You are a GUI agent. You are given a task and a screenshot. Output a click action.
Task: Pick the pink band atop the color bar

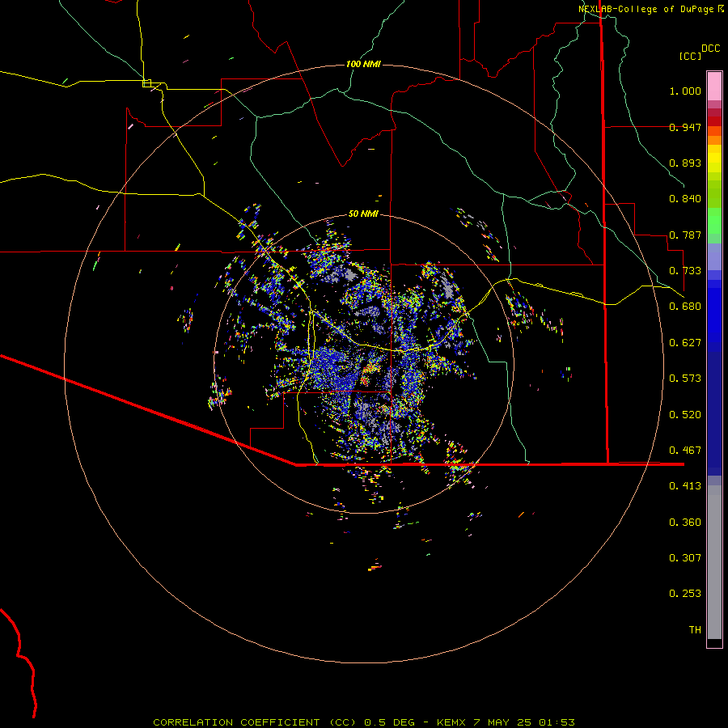(x=714, y=87)
